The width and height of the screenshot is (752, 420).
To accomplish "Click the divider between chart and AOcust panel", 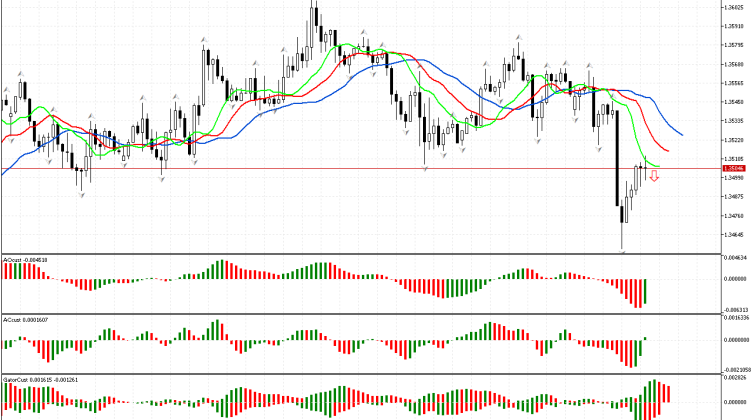I will click(360, 254).
